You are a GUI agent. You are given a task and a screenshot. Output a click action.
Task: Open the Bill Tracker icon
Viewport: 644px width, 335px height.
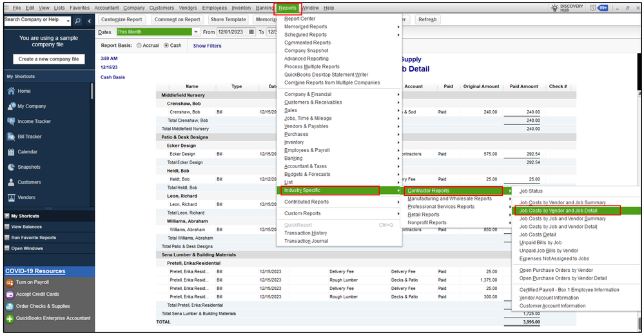11,137
